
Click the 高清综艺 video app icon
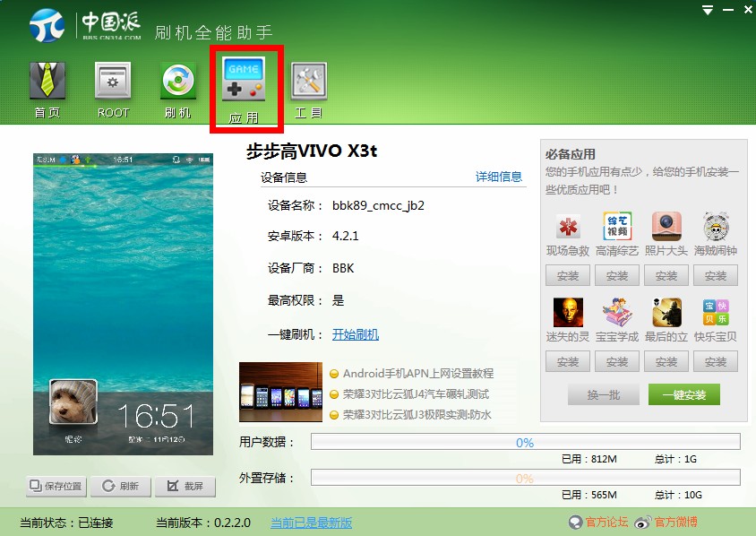[x=617, y=226]
